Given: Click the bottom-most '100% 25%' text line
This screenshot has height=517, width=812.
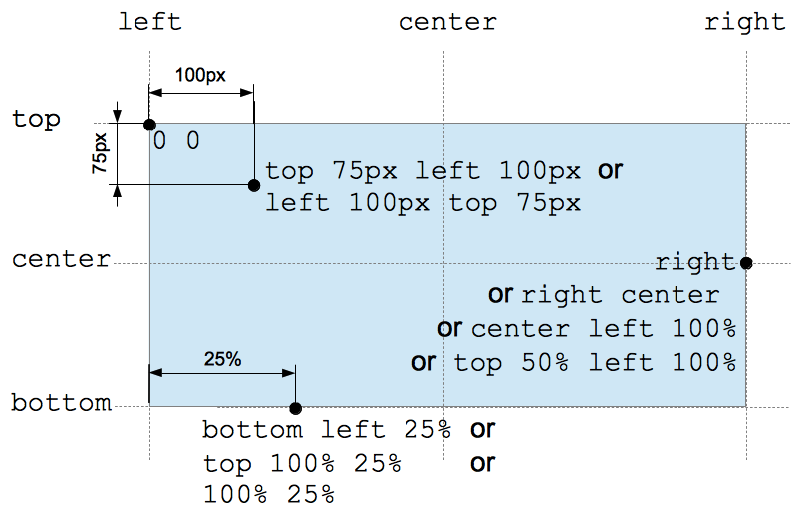Looking at the screenshot, I should [269, 495].
